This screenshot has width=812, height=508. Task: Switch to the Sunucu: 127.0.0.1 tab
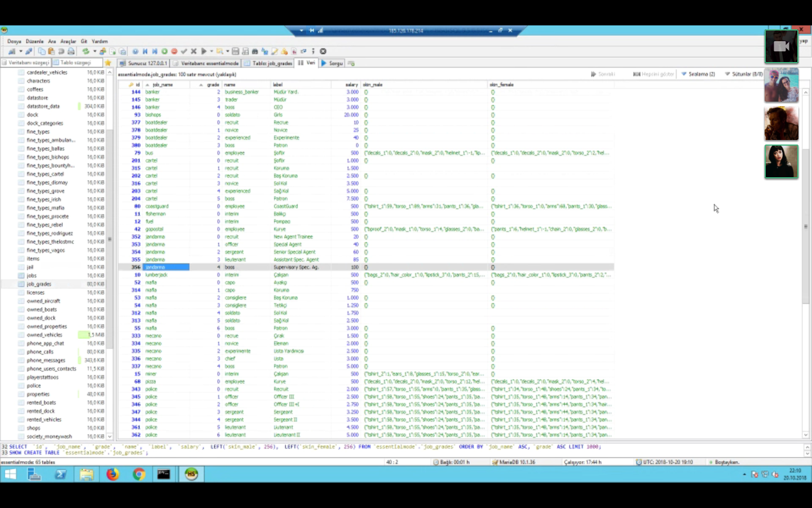click(143, 63)
